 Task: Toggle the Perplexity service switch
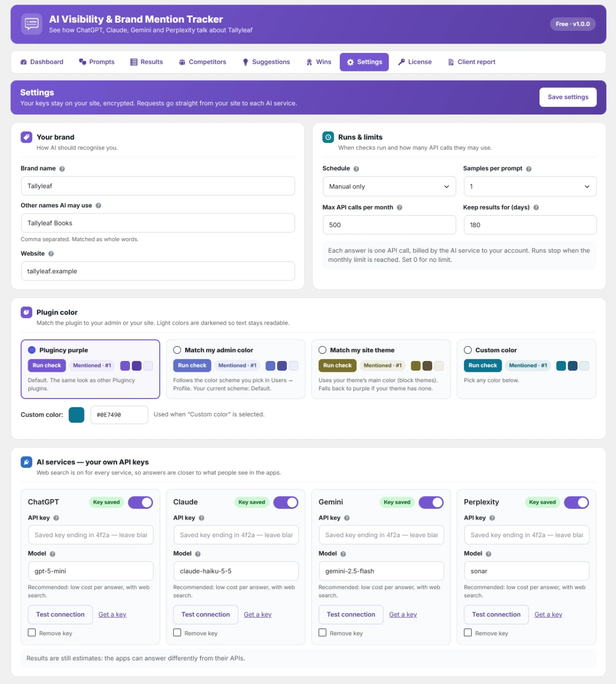tap(576, 502)
